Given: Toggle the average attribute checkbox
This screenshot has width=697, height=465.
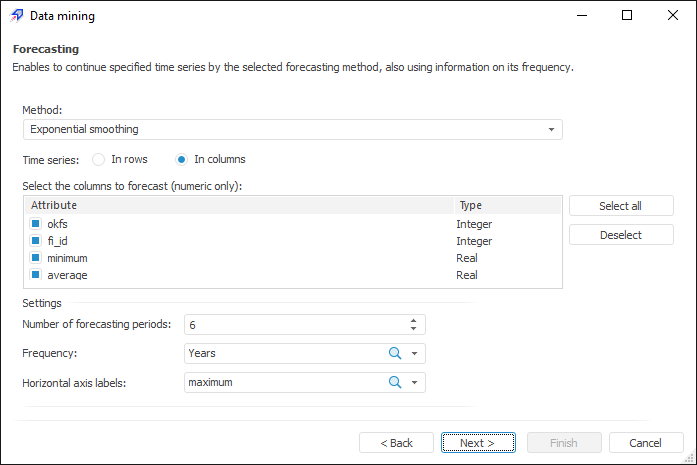Looking at the screenshot, I should tap(35, 274).
